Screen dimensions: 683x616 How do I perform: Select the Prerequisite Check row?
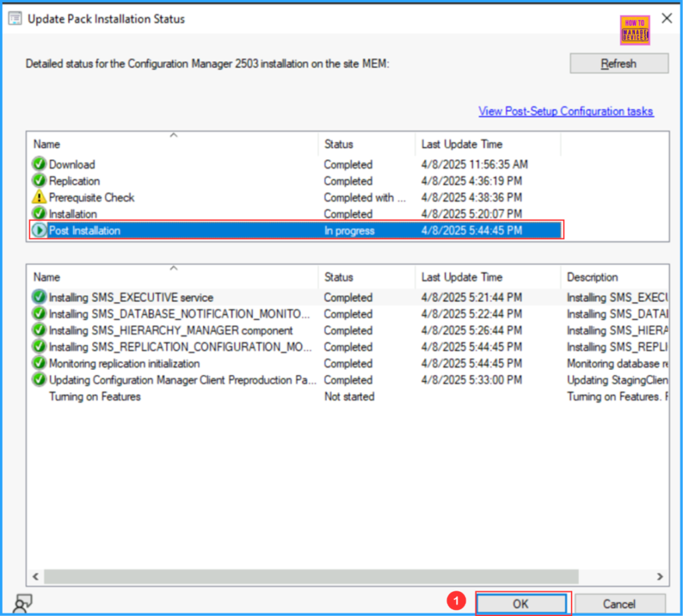pyautogui.click(x=295, y=197)
